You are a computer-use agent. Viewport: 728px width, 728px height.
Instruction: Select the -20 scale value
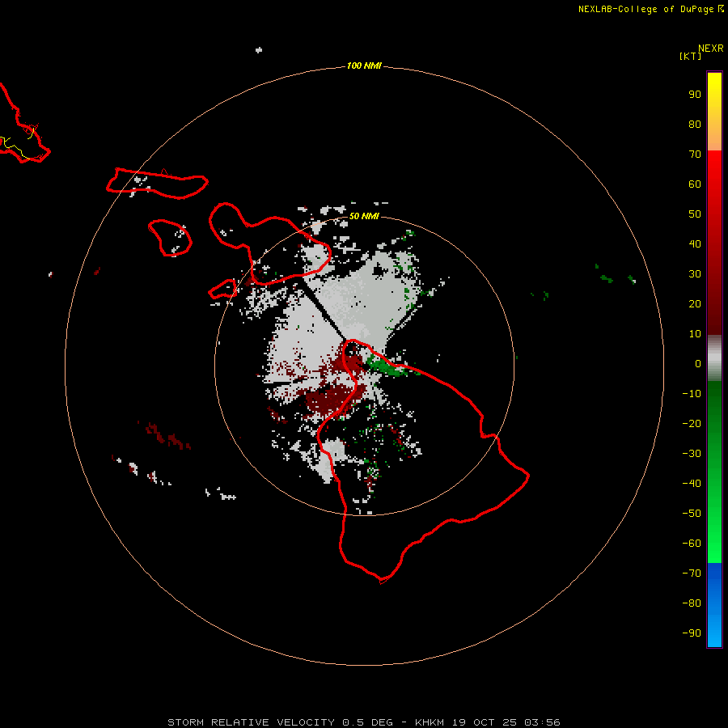692,424
